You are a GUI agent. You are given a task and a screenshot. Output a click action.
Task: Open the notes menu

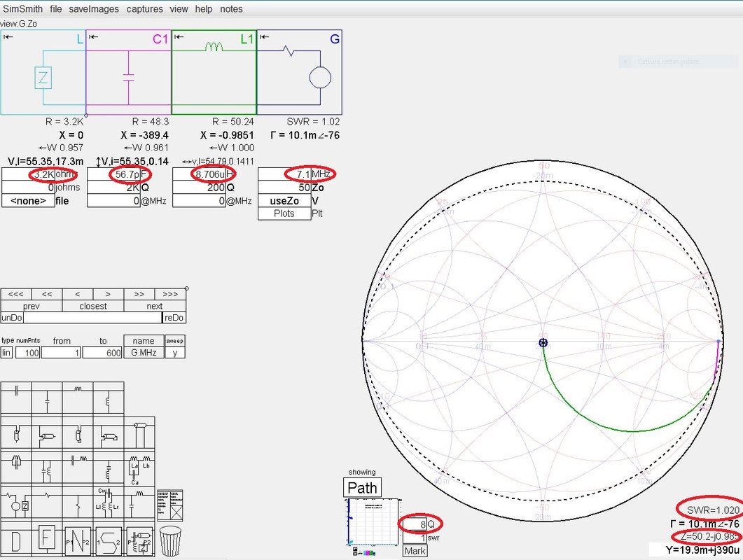click(x=231, y=9)
